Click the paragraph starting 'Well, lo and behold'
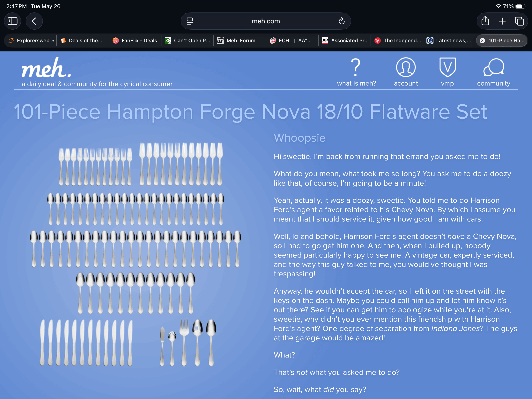The width and height of the screenshot is (532, 399). click(x=395, y=255)
